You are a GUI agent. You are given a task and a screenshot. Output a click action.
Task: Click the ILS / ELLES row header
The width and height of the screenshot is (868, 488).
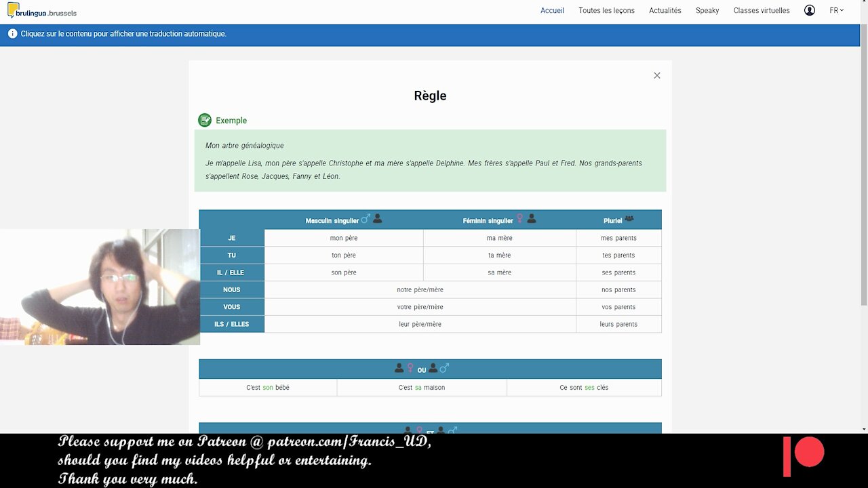[x=232, y=324]
